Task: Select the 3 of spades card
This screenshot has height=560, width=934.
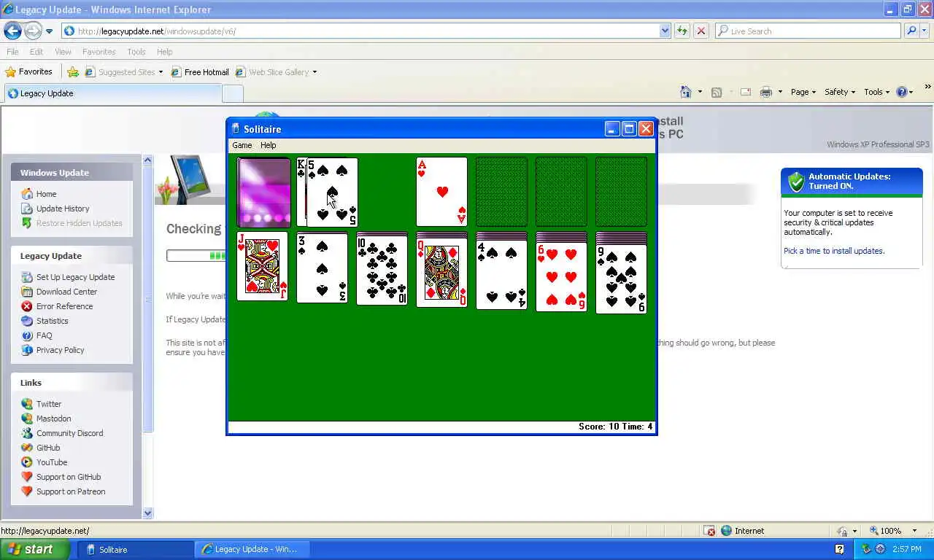Action: click(322, 268)
